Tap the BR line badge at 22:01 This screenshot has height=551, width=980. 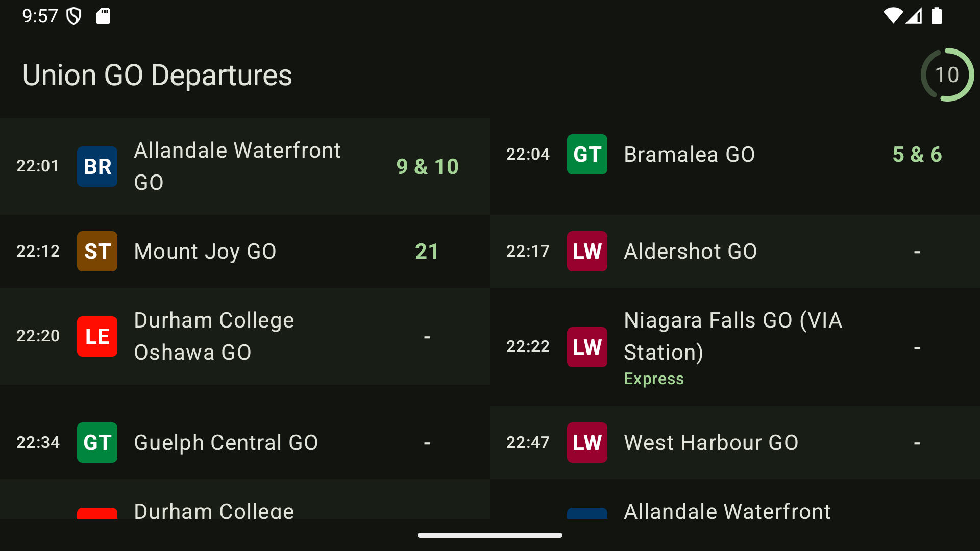click(97, 166)
